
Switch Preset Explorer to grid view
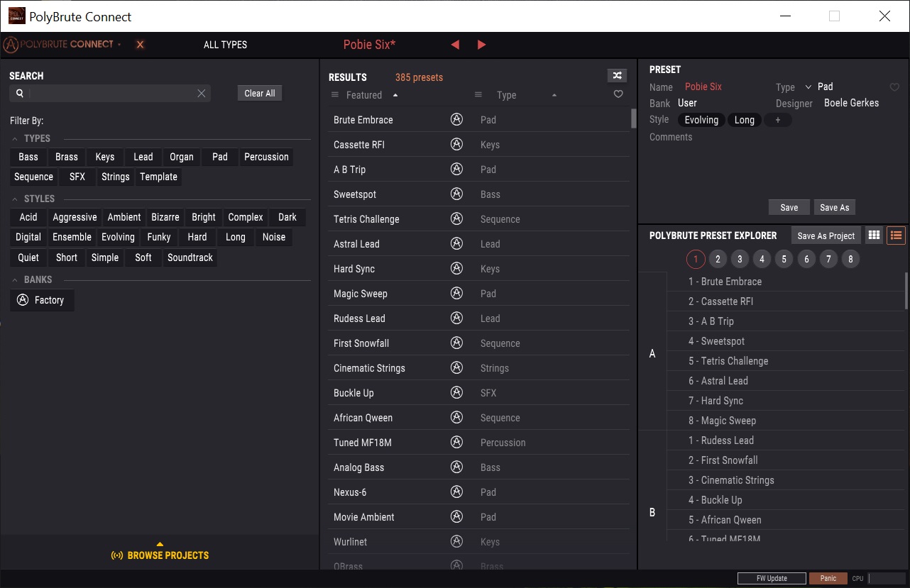[x=873, y=235]
